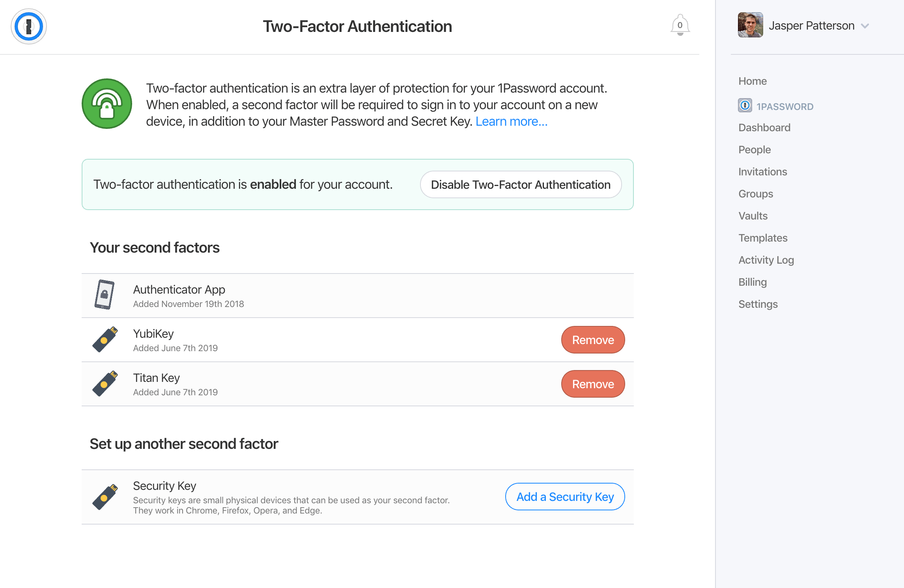Open the Activity Log

point(766,260)
